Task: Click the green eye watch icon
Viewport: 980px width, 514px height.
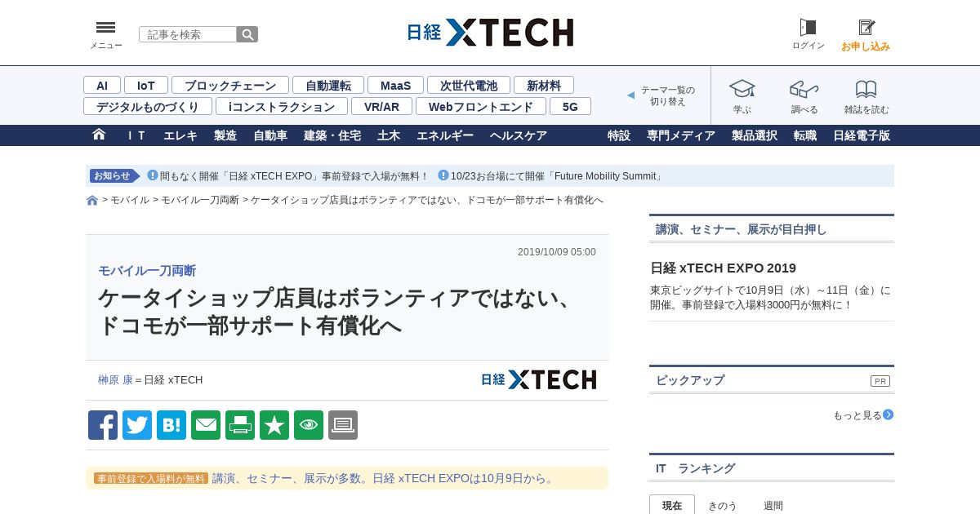Action: tap(309, 425)
